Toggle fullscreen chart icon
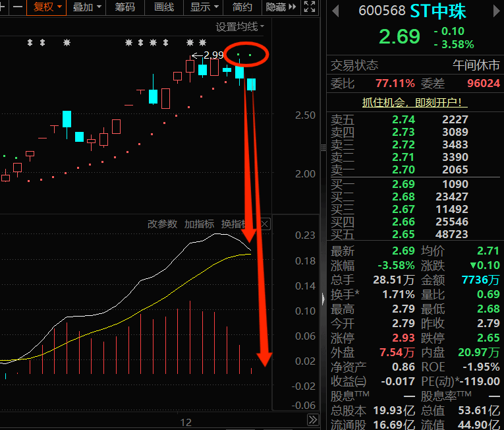The width and height of the screenshot is (504, 430). (309, 7)
